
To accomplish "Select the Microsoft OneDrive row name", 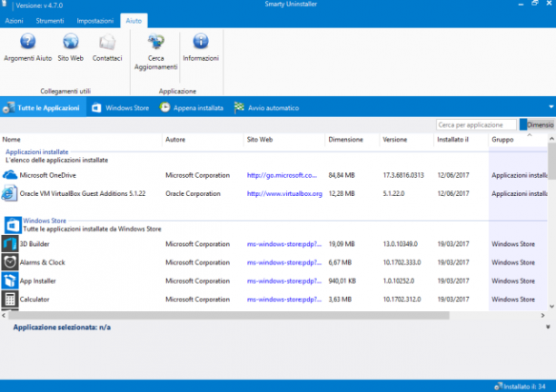I will point(48,175).
